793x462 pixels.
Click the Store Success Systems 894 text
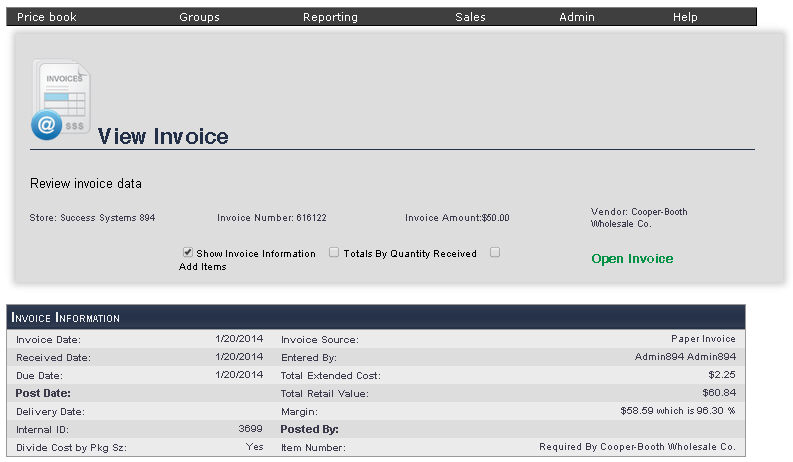pos(92,217)
